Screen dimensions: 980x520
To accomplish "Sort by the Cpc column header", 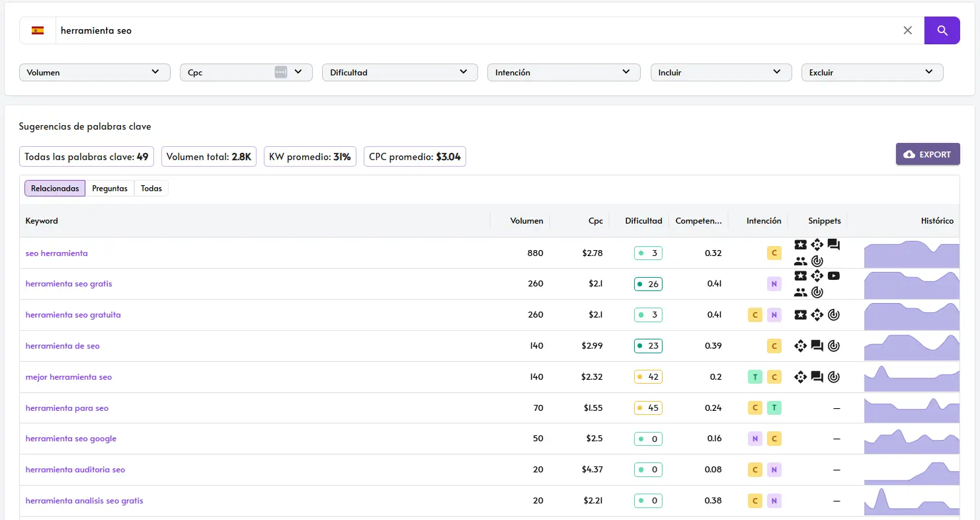I will (596, 221).
